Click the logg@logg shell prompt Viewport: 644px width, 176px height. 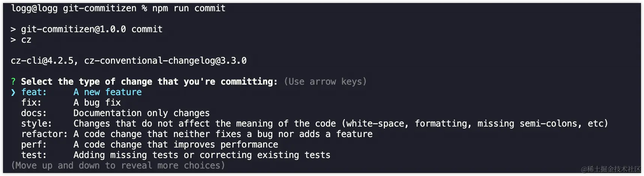(34, 8)
